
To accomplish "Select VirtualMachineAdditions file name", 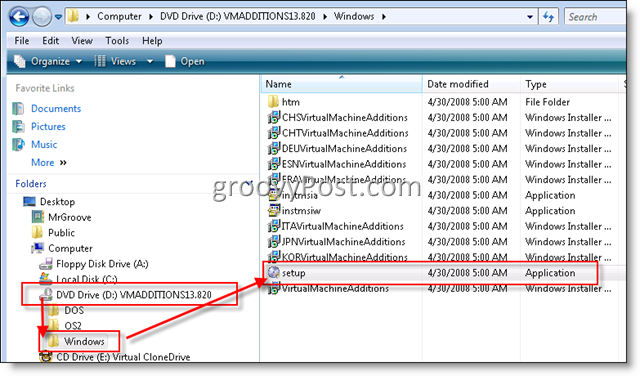I will [x=335, y=288].
